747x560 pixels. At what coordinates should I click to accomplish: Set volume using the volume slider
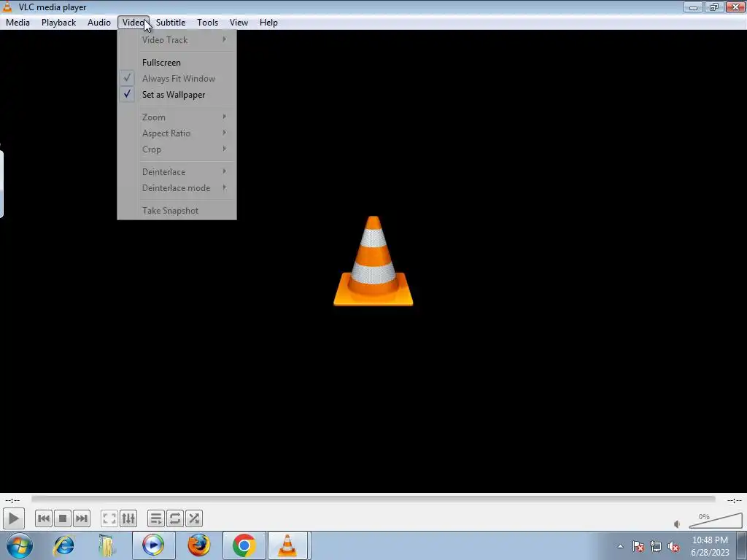(716, 521)
